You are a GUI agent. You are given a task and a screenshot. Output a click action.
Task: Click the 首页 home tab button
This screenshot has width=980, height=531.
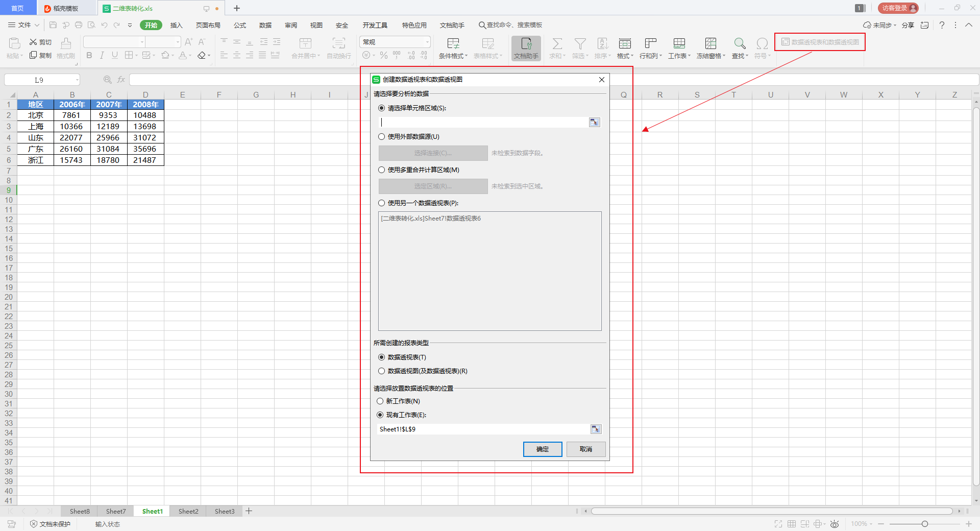[17, 8]
